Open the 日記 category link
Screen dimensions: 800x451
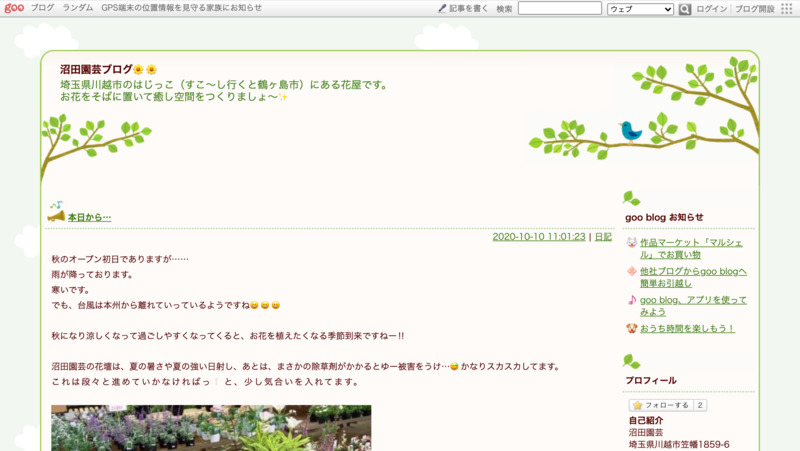(603, 237)
